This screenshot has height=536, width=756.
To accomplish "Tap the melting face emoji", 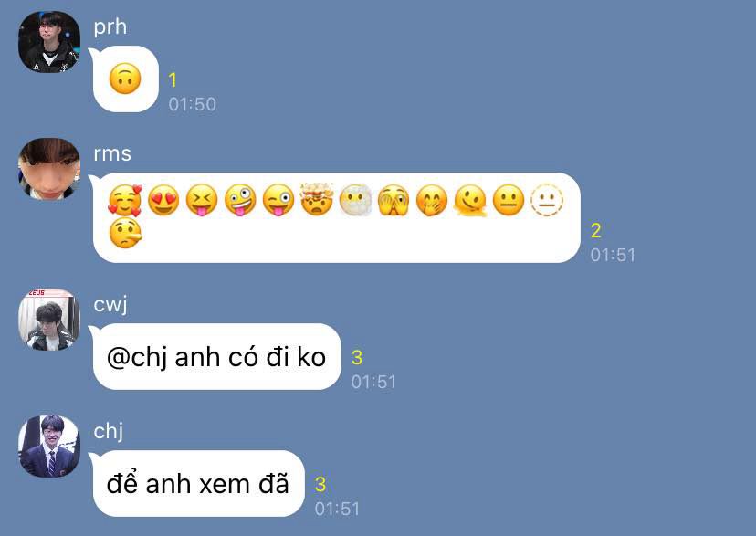I will [470, 200].
